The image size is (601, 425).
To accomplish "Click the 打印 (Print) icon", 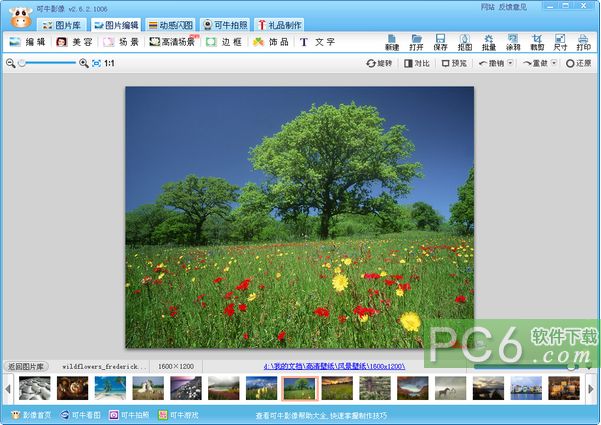I will (583, 41).
